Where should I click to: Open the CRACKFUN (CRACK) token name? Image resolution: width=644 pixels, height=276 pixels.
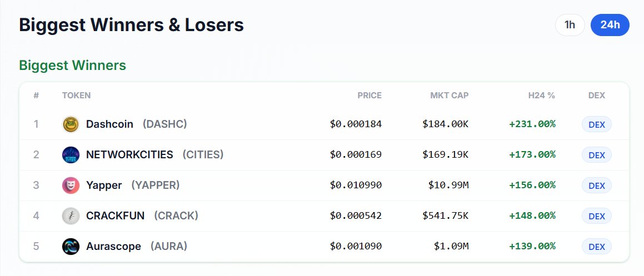[142, 215]
